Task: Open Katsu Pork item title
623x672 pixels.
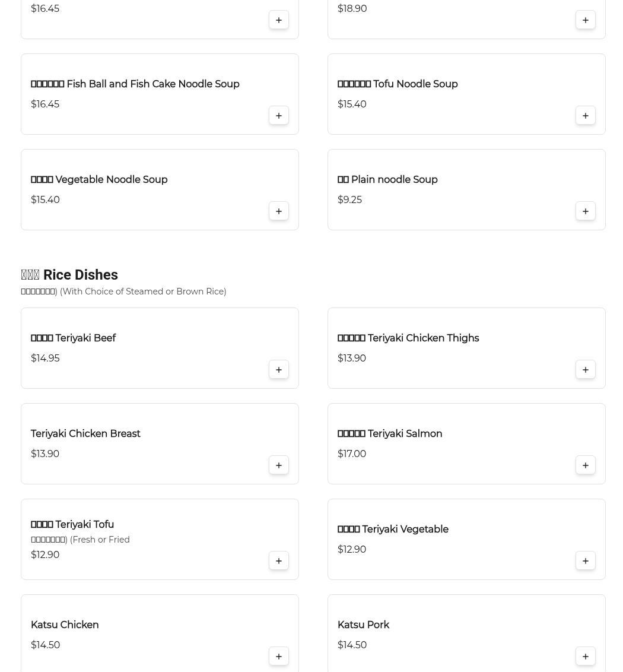Action: coord(363,625)
